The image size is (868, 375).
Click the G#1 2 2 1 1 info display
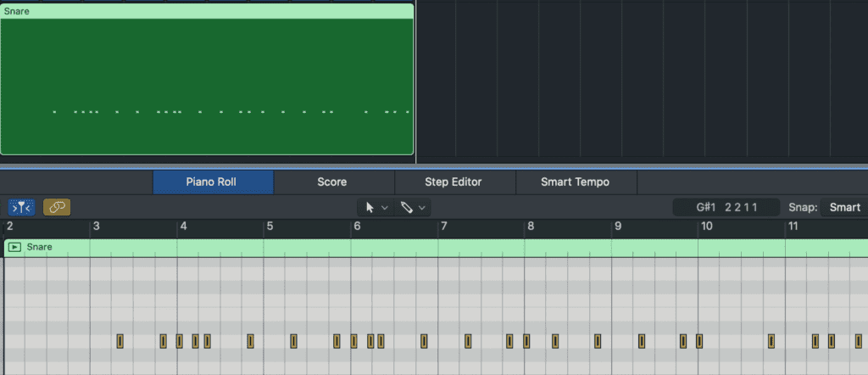tap(726, 208)
